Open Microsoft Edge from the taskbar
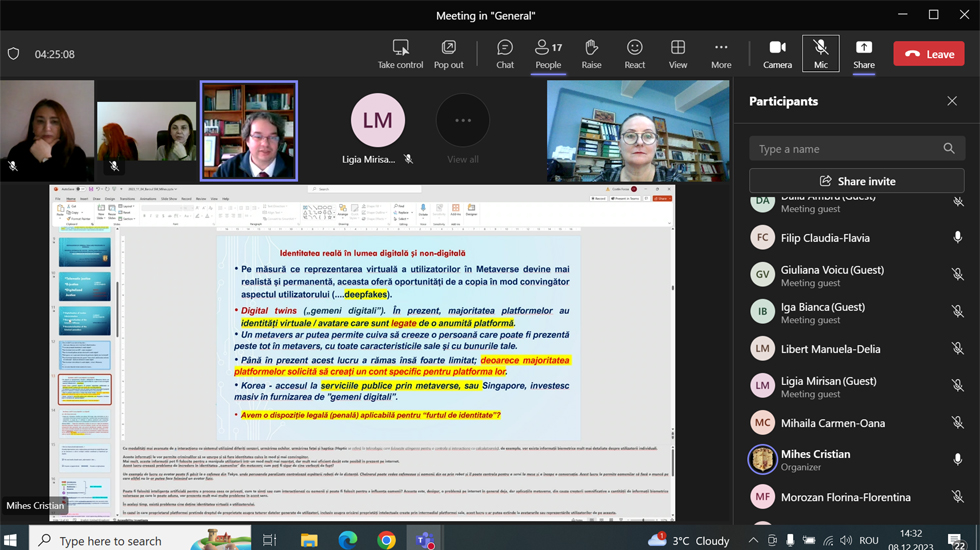Image resolution: width=980 pixels, height=550 pixels. coord(347,540)
